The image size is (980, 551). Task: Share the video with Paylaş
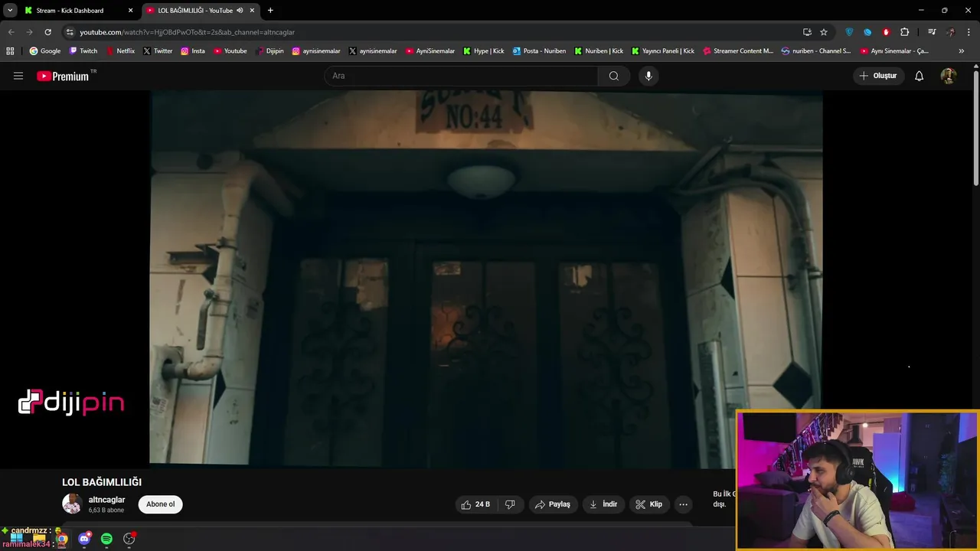coord(553,504)
